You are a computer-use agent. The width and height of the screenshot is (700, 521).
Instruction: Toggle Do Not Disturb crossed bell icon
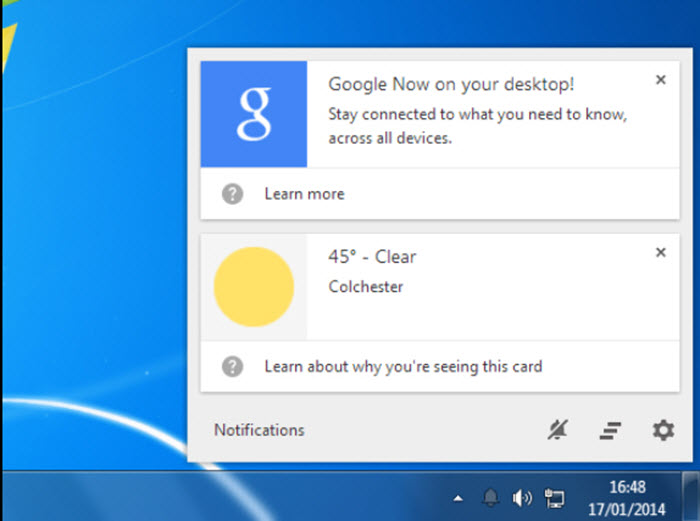[558, 430]
